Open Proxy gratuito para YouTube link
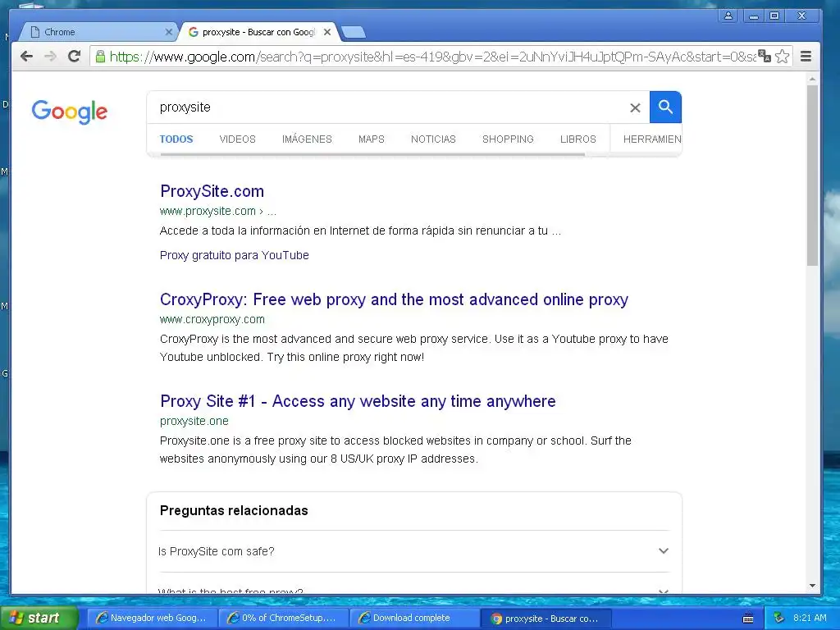The width and height of the screenshot is (840, 630). [234, 255]
